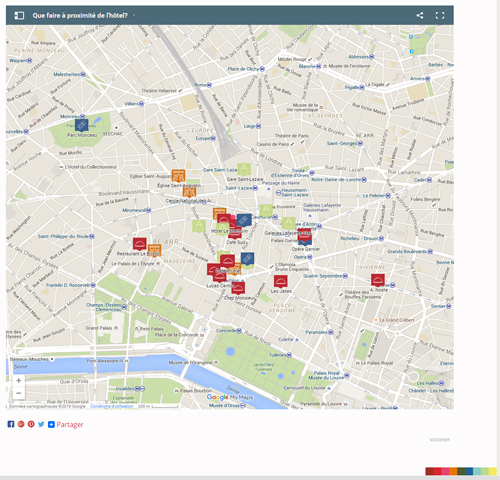Viewport: 500px width, 480px height.
Task: Click the Google My Maps logo
Action: [x=230, y=397]
